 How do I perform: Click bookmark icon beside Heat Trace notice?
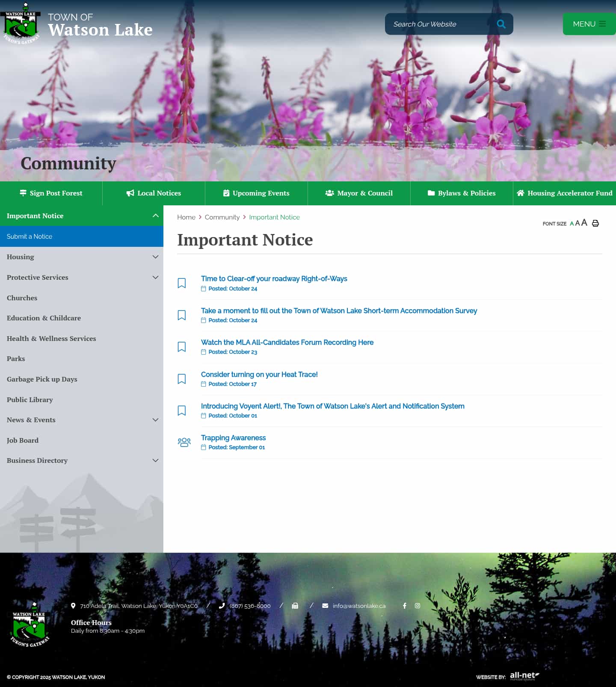181,379
